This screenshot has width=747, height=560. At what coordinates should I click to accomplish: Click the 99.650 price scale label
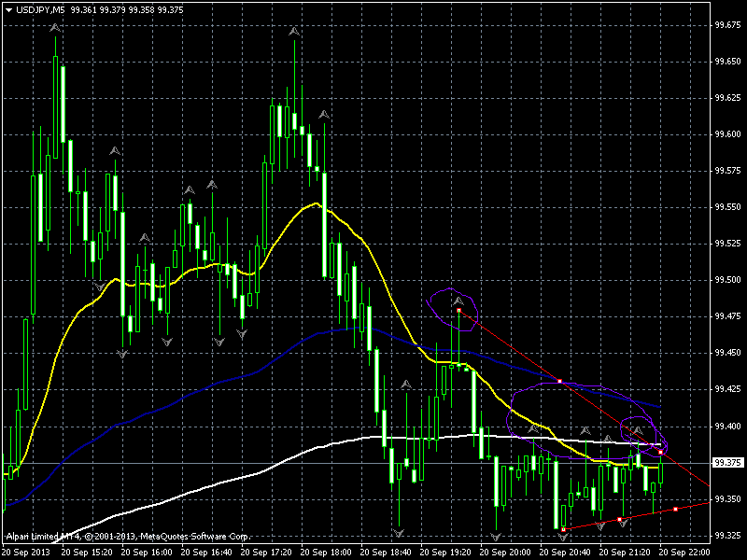click(x=728, y=62)
